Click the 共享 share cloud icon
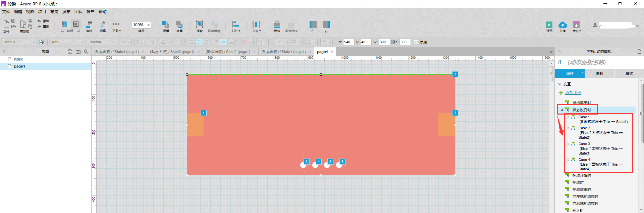This screenshot has height=213, width=644. [x=562, y=27]
